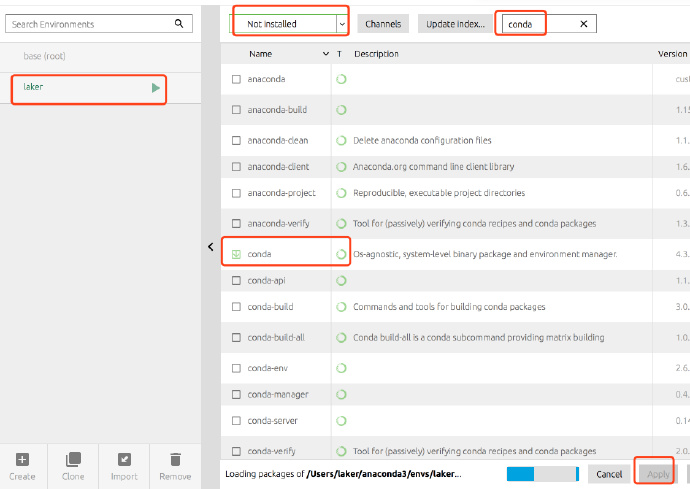Viewport: 690px width, 489px height.
Task: Click the search magnifier in Search Environments
Action: (x=179, y=23)
